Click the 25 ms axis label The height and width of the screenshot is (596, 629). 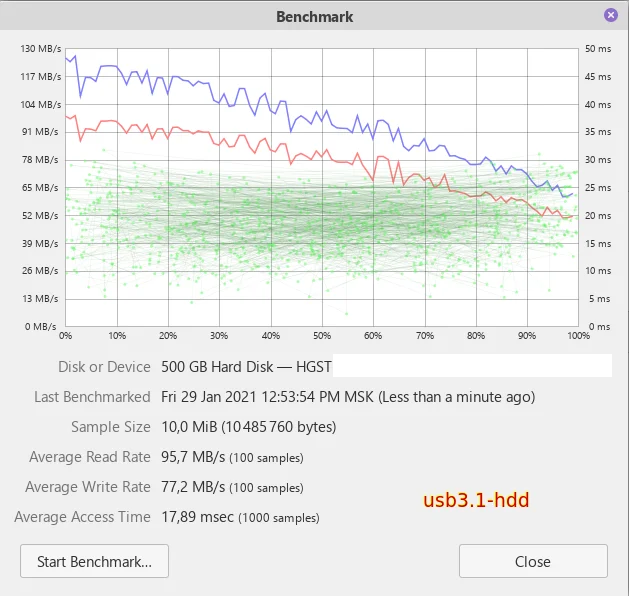click(x=598, y=188)
